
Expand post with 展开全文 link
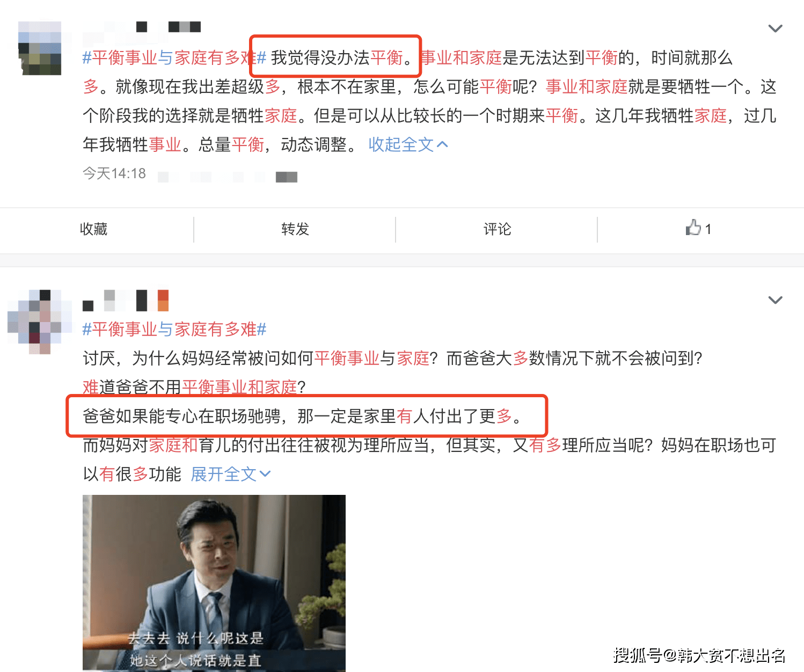click(231, 474)
